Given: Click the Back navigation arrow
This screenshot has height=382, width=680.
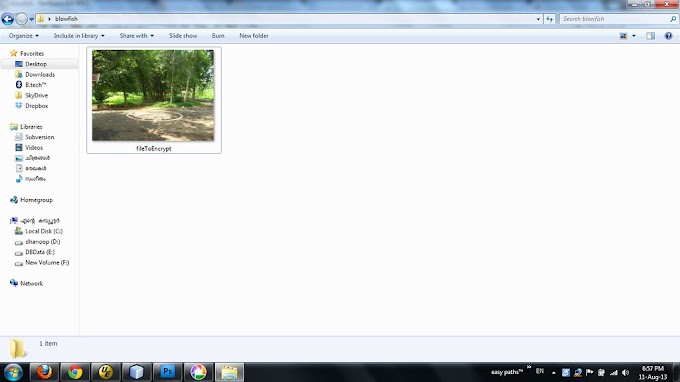Looking at the screenshot, I should coord(8,19).
